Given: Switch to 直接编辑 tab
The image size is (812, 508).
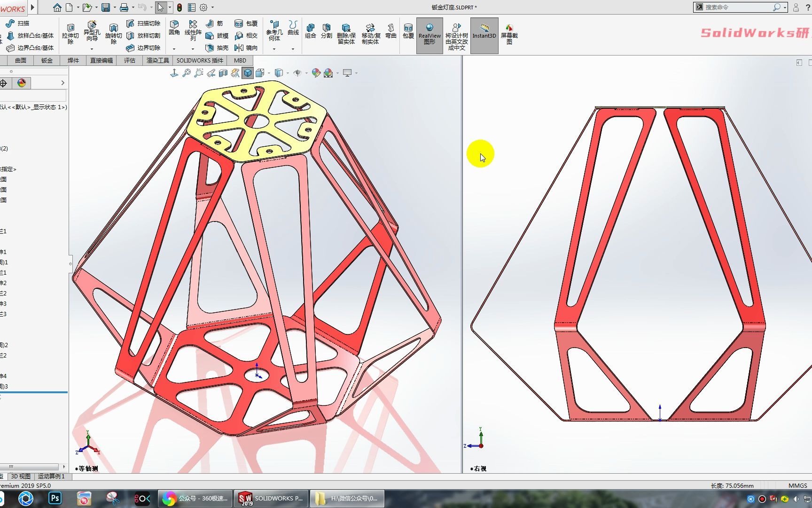Looking at the screenshot, I should click(101, 60).
